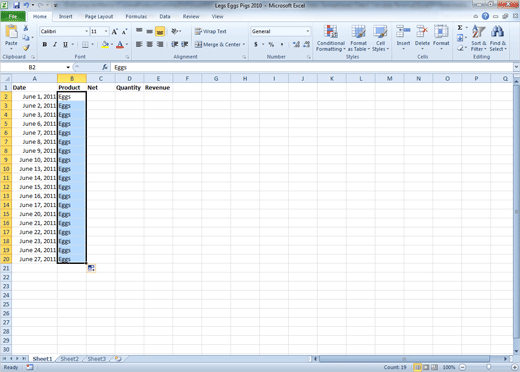Switch to Sheet2 worksheet tab
The width and height of the screenshot is (520, 372).
pyautogui.click(x=69, y=359)
